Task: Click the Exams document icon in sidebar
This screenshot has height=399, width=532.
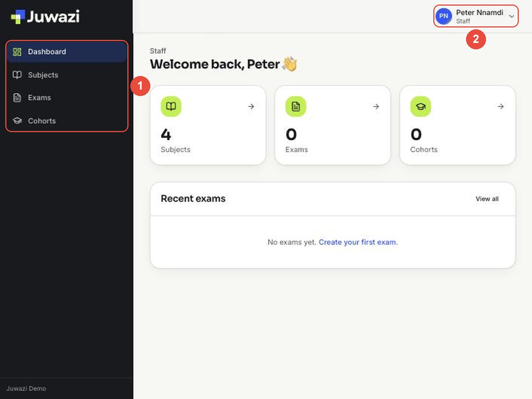Action: click(17, 98)
